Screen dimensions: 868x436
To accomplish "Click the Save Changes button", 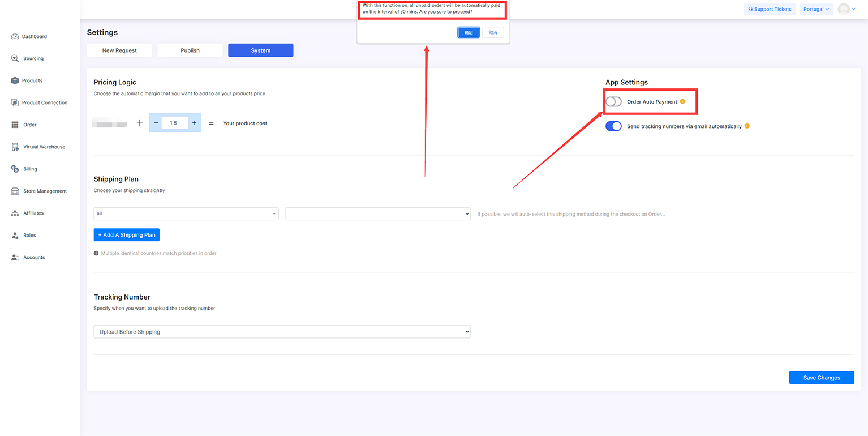I will [821, 378].
